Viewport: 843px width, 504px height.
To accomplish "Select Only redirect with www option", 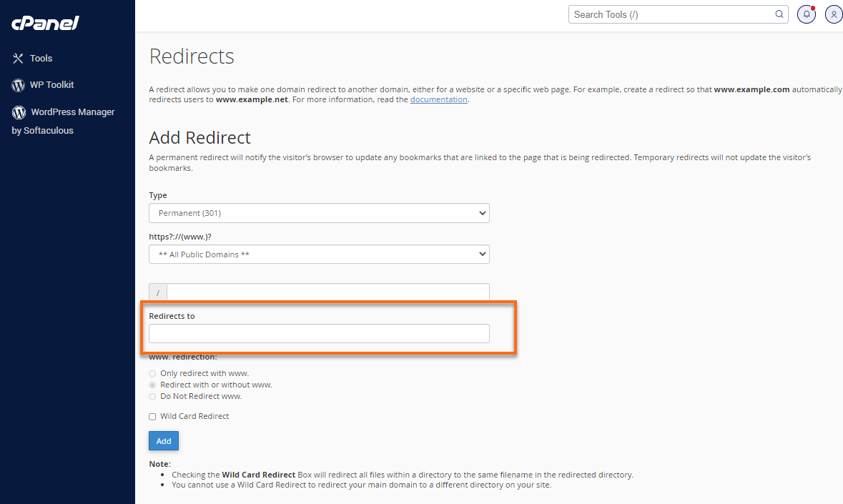I will point(152,373).
